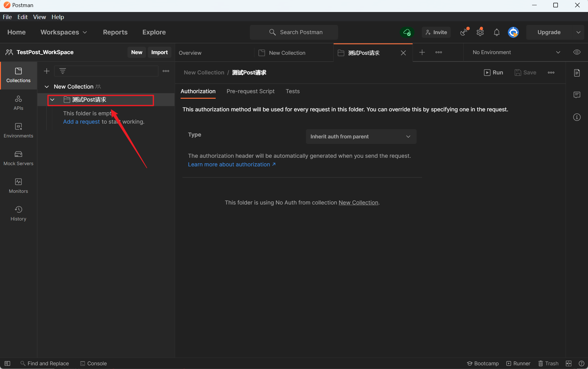Open the APIs sidebar panel
This screenshot has width=588, height=369.
[x=18, y=103]
